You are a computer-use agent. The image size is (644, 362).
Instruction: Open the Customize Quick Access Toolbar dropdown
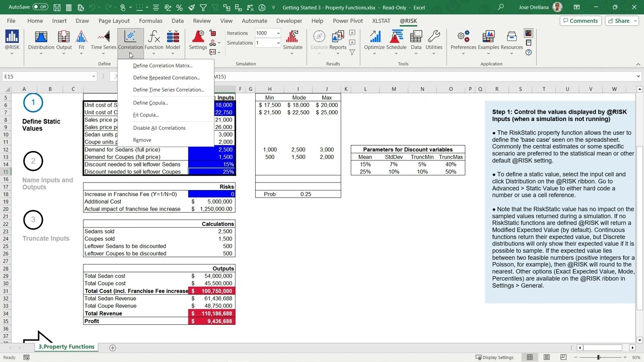pyautogui.click(x=273, y=8)
